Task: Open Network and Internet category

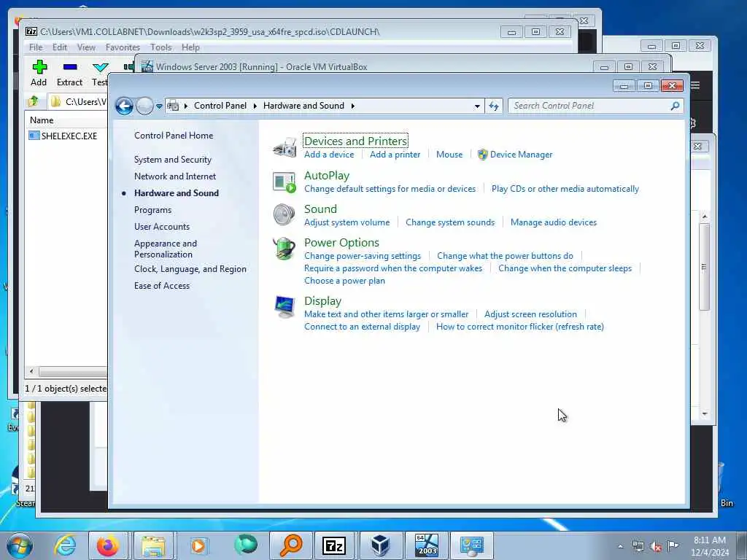Action: pyautogui.click(x=175, y=176)
